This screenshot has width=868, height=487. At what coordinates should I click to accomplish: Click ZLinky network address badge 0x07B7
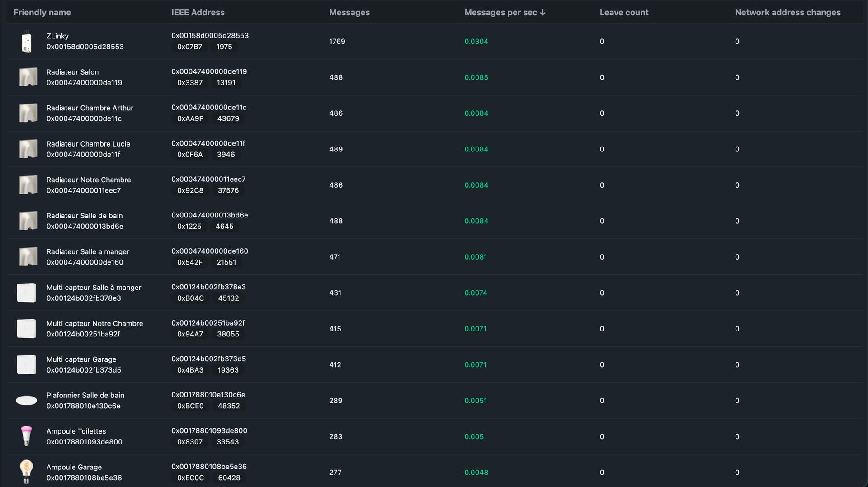(189, 47)
